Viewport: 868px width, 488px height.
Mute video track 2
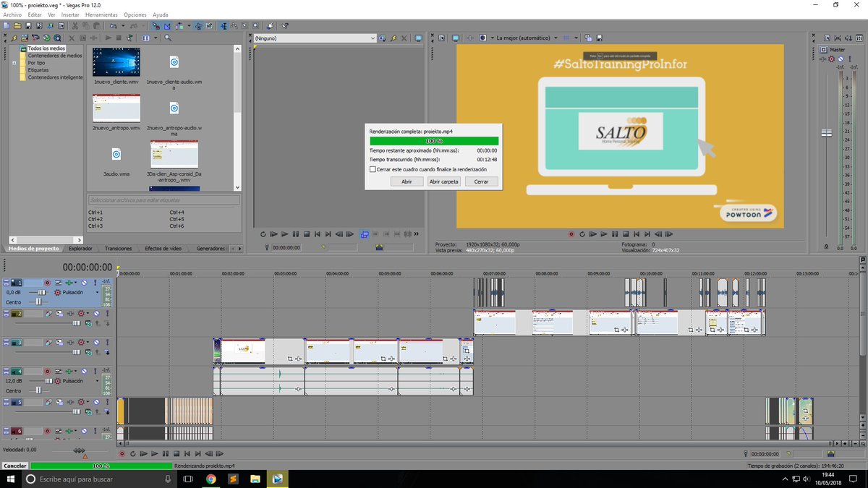[96, 313]
